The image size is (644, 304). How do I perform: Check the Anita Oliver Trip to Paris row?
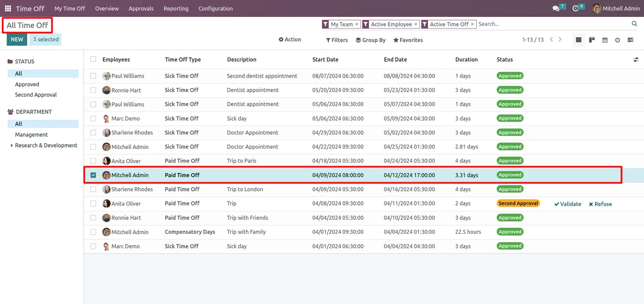coord(93,161)
